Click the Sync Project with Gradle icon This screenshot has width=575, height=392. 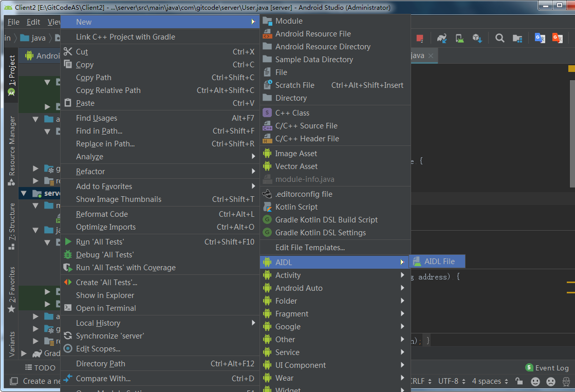point(442,38)
